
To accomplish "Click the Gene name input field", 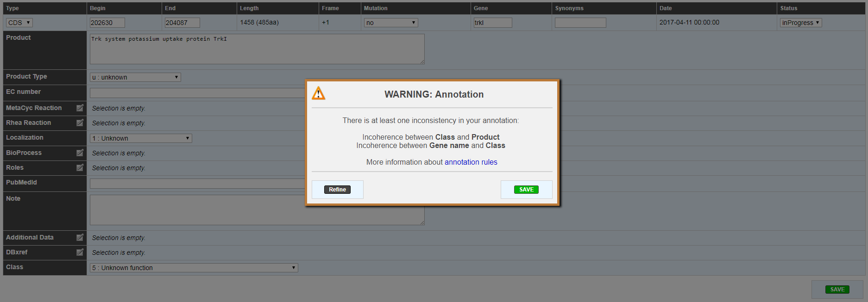I will [493, 23].
